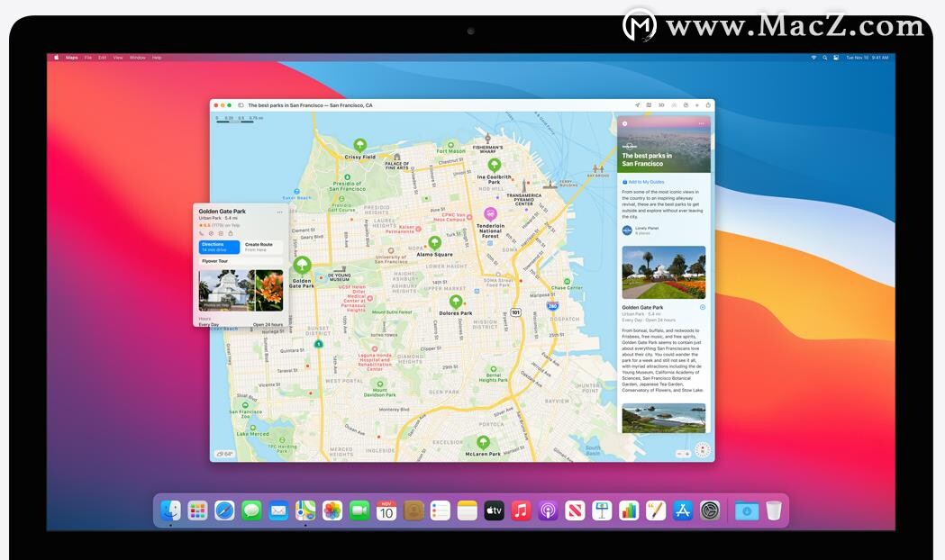Close the guide panel with round X button
Image resolution: width=945 pixels, height=560 pixels.
coord(625,123)
